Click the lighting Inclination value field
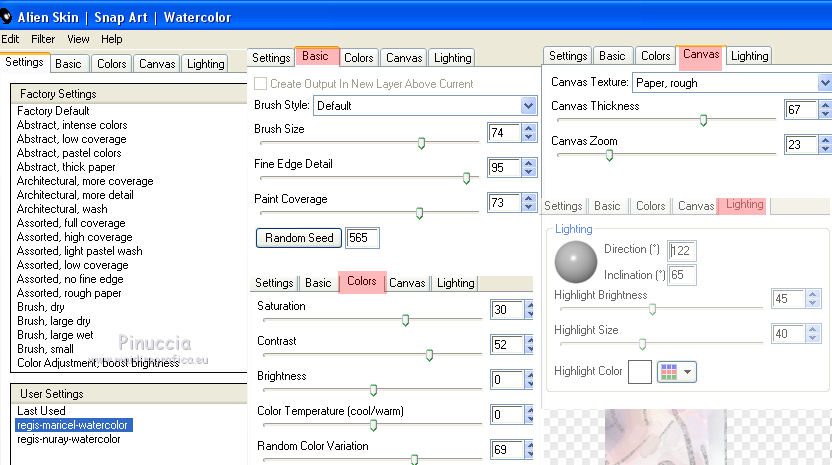This screenshot has height=465, width=832. pos(681,275)
